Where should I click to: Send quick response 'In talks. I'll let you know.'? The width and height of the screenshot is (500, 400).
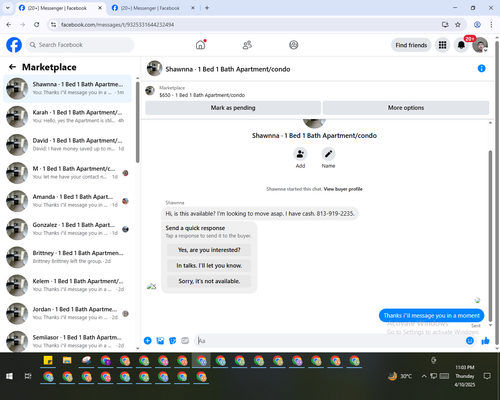(x=209, y=266)
